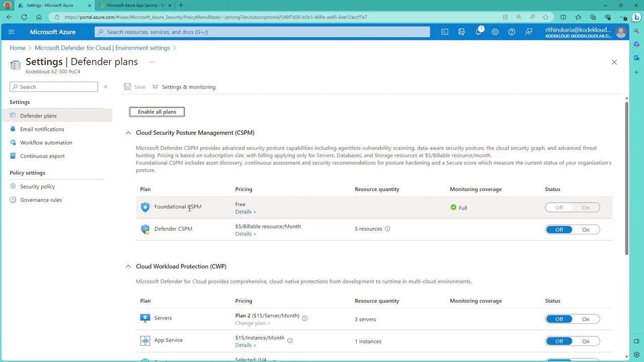Select Workflow automation menu item

pos(46,143)
